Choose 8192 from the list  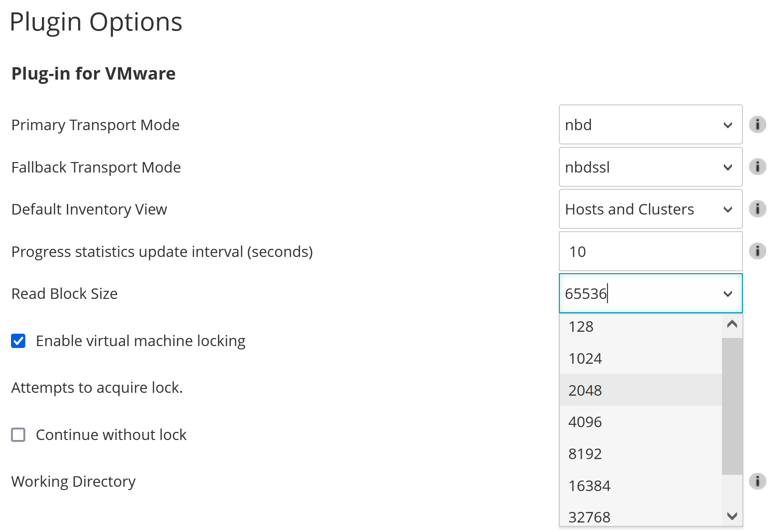click(641, 453)
